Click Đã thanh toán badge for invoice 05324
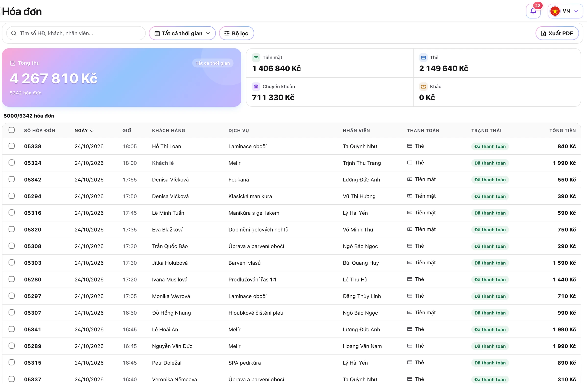This screenshot has width=588, height=385. tap(490, 163)
